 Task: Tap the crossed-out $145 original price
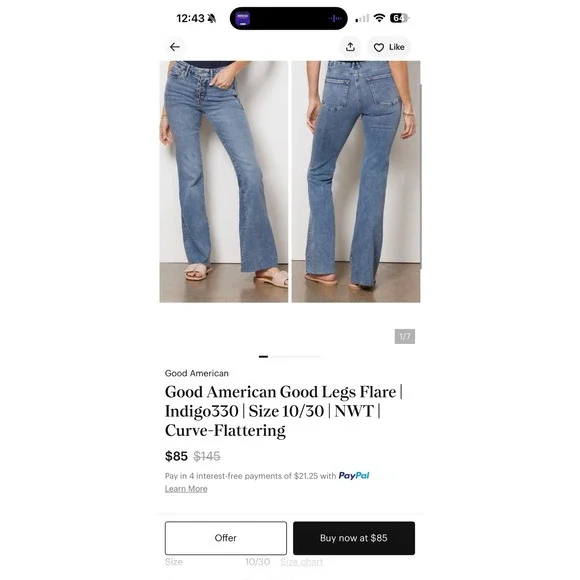pyautogui.click(x=207, y=456)
